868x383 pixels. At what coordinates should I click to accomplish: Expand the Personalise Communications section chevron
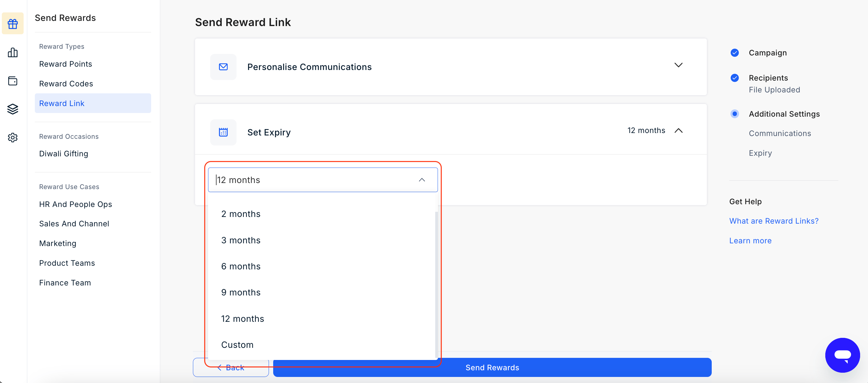pyautogui.click(x=678, y=65)
